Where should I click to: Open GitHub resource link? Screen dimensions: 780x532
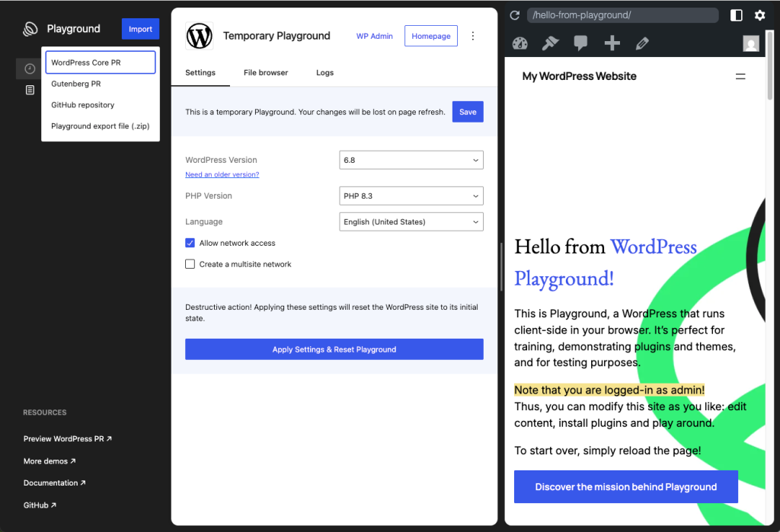point(40,505)
